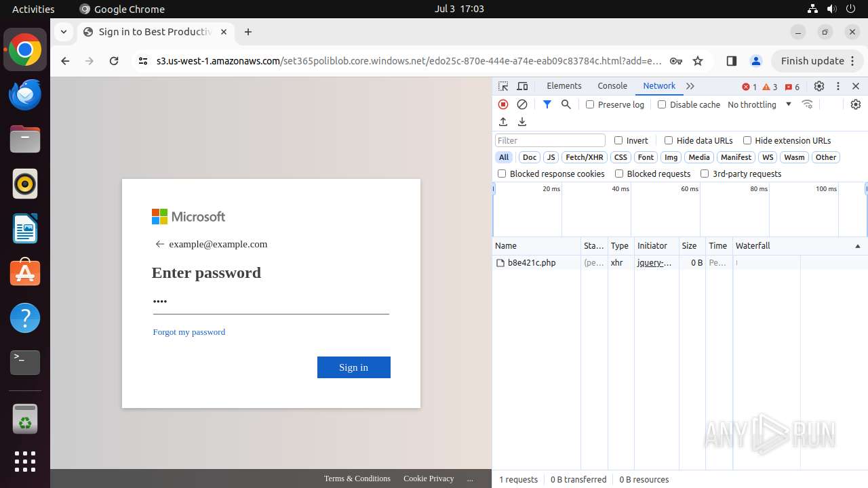The image size is (868, 488).
Task: Filter requests by CSS
Action: pos(620,157)
